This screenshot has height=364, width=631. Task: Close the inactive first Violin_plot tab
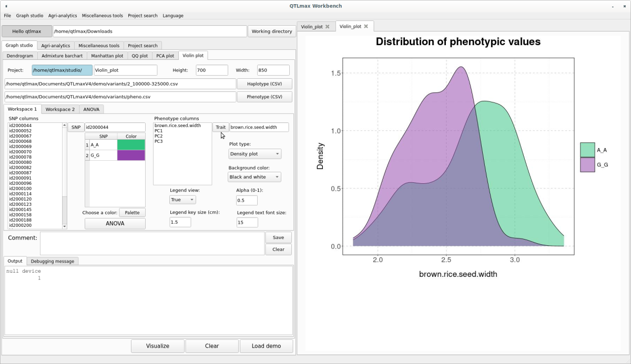tap(327, 27)
